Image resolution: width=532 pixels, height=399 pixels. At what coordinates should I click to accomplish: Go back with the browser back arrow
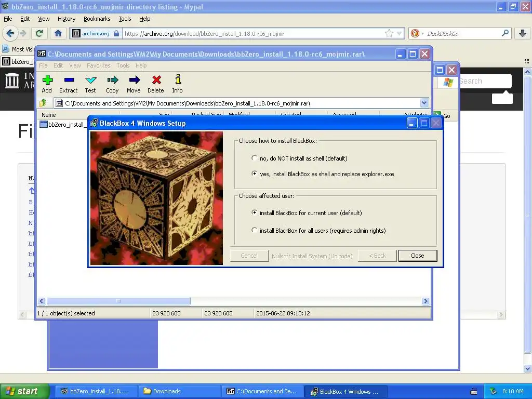point(10,33)
